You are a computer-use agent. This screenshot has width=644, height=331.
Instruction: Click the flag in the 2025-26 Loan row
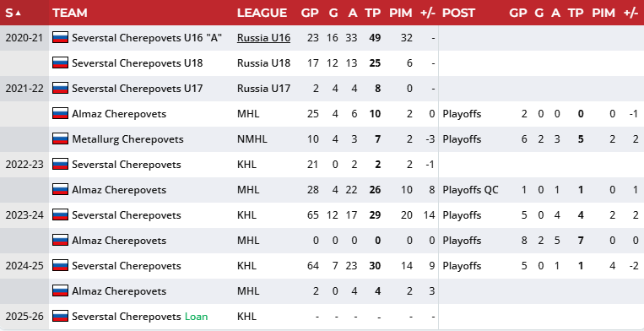[x=60, y=316]
